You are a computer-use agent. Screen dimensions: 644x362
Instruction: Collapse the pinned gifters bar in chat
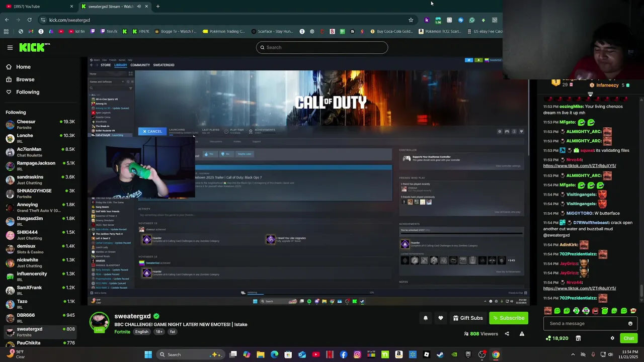590,94
